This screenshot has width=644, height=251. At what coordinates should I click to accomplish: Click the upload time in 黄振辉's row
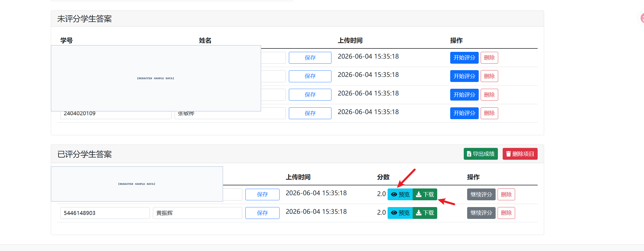(x=316, y=212)
